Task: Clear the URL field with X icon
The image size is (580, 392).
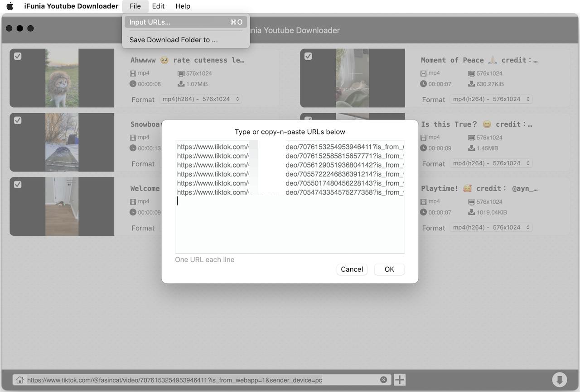Action: coord(383,380)
